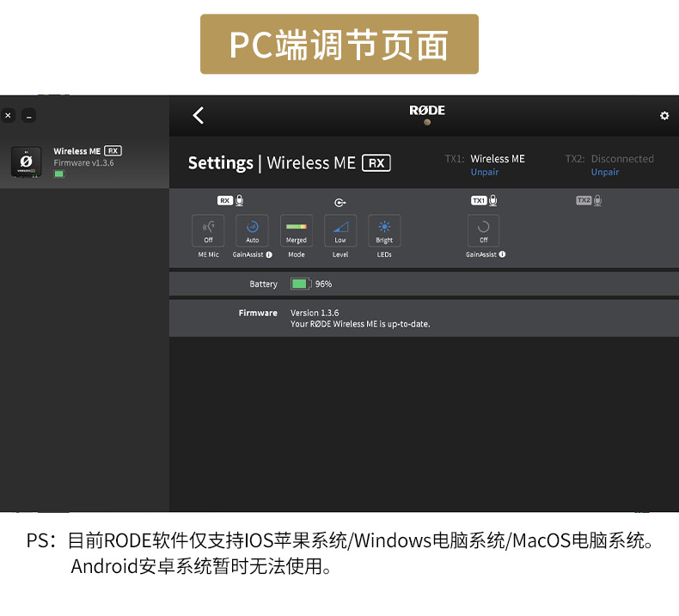The image size is (679, 616).
Task: Open TX1 GainAssist info icon
Action: point(502,254)
